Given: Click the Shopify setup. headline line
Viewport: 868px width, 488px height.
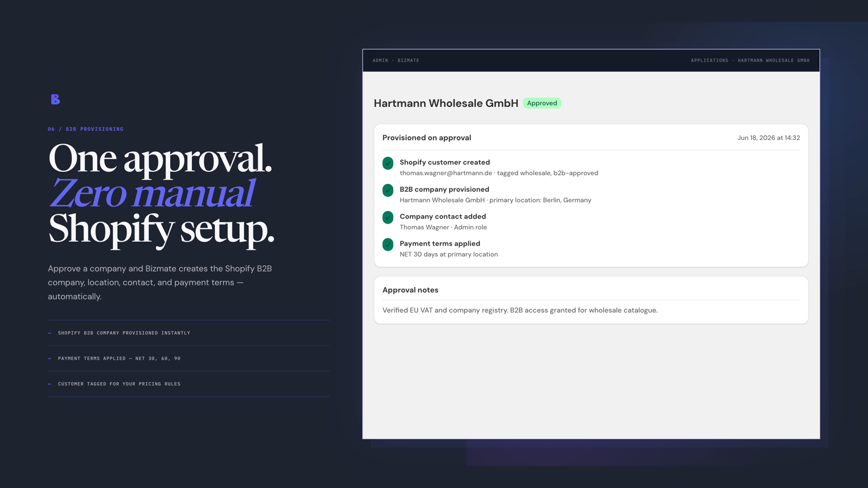Looking at the screenshot, I should tap(161, 229).
